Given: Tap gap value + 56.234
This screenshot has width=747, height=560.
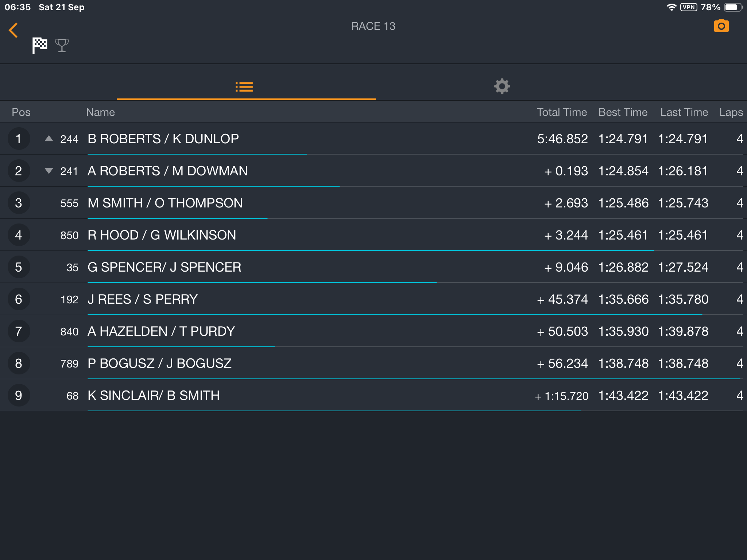Looking at the screenshot, I should (x=562, y=363).
